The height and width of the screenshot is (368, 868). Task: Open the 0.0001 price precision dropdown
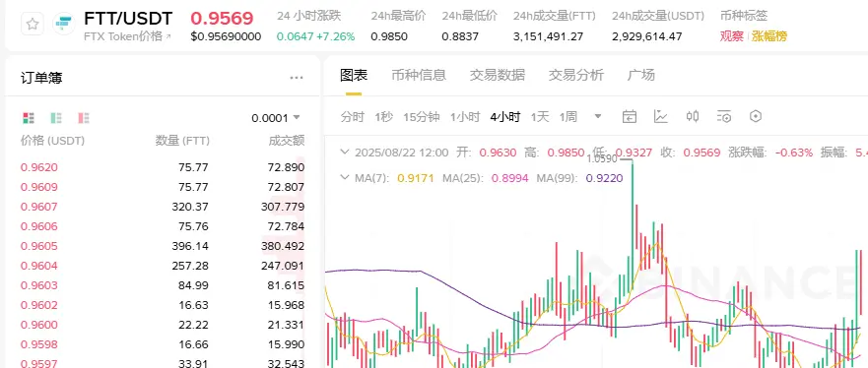[x=276, y=118]
